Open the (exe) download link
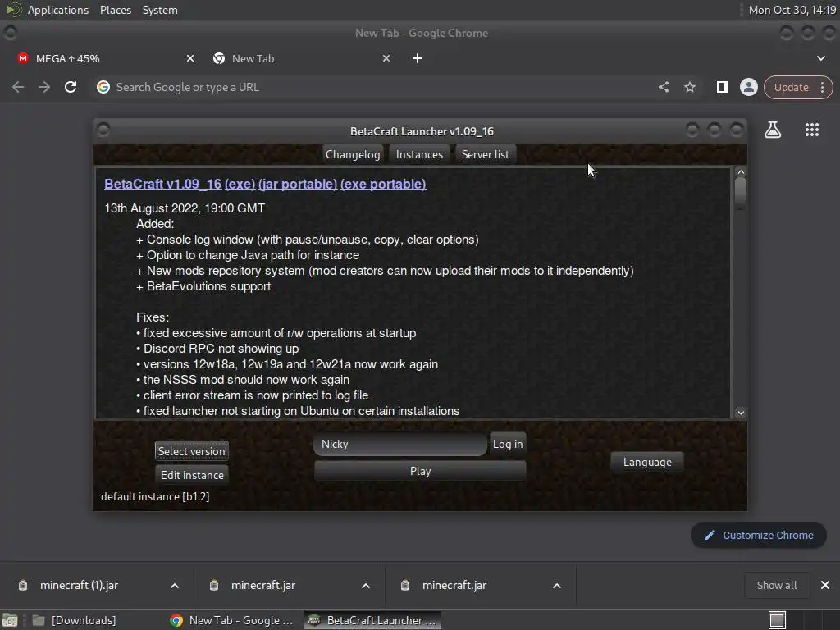840x630 pixels. 240,184
